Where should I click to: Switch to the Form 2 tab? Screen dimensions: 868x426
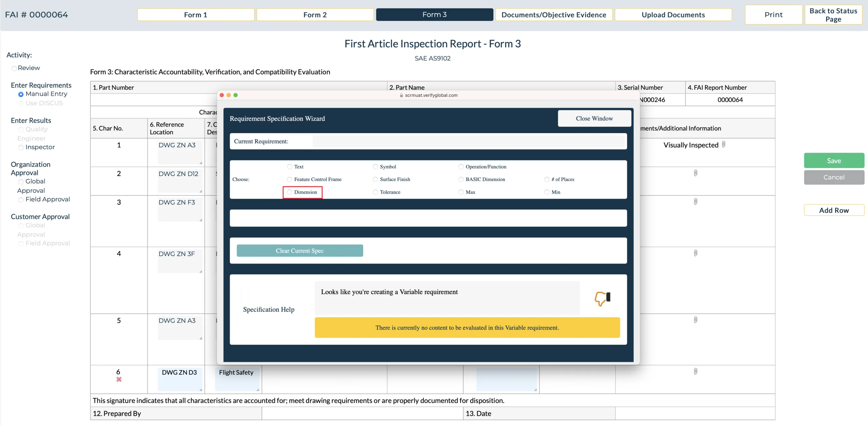pos(315,15)
